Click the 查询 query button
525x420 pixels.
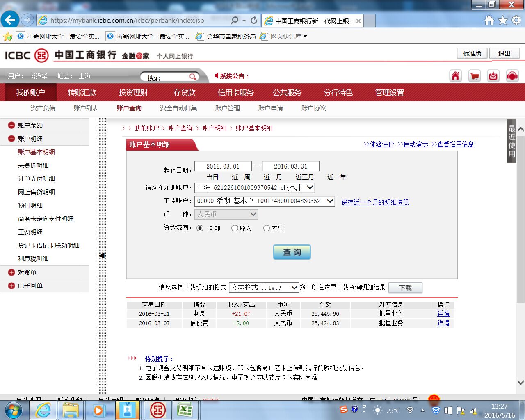click(x=292, y=252)
